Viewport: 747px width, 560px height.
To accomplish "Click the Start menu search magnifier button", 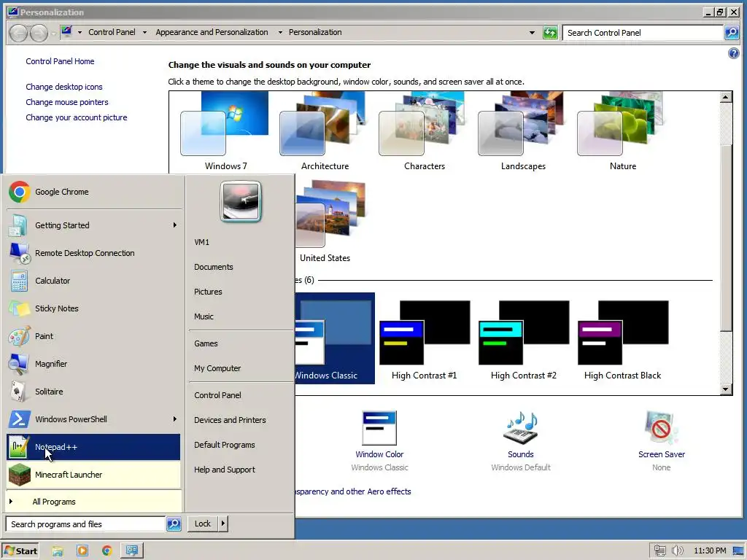I will point(174,524).
